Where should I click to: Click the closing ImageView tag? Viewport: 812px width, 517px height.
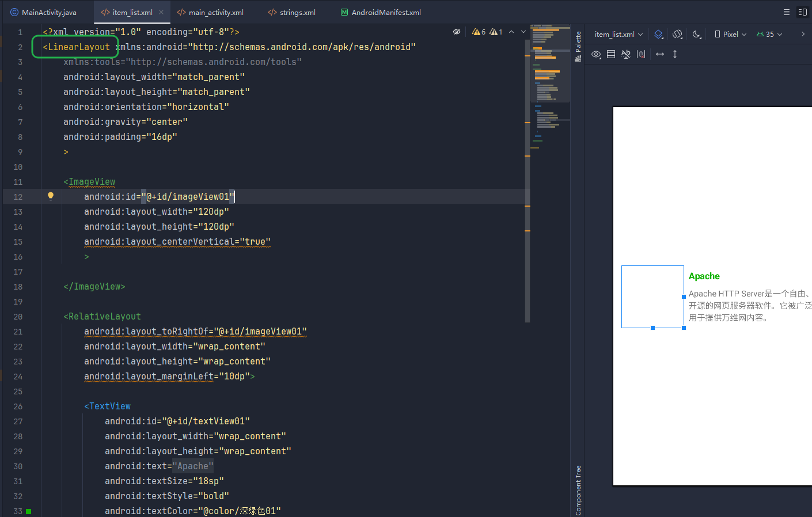[x=94, y=287]
